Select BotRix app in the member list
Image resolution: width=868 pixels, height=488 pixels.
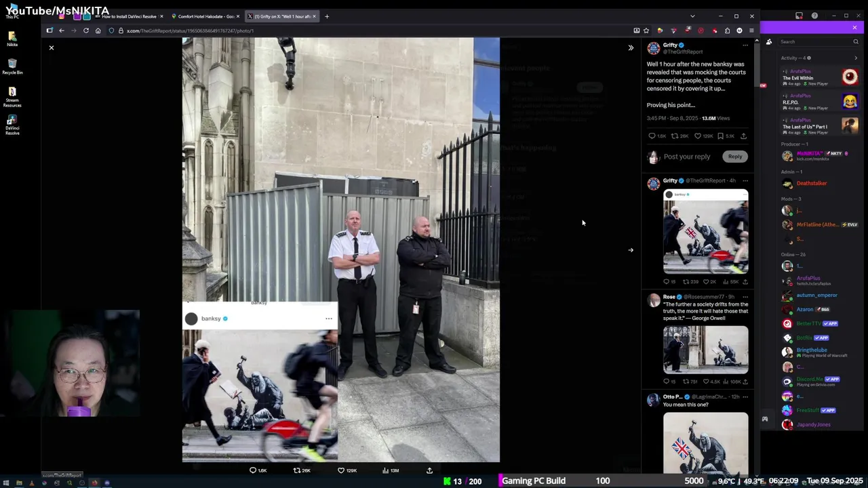[819, 338]
